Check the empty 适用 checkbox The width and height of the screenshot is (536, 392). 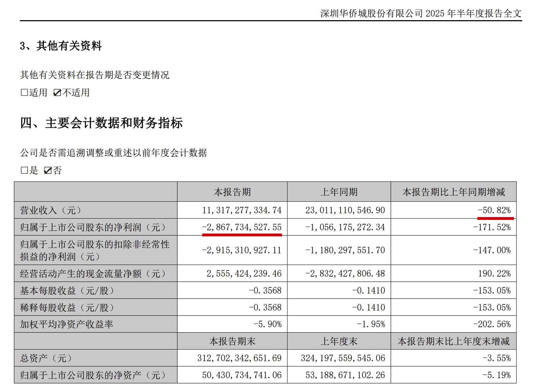click(x=24, y=93)
